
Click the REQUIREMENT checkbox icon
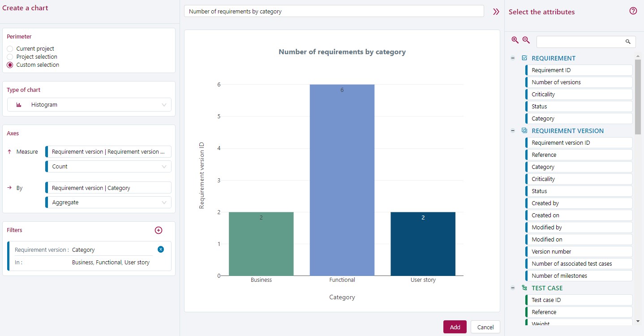click(524, 58)
